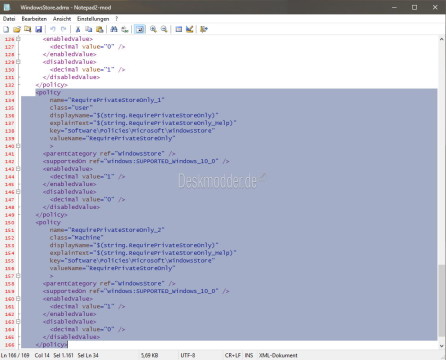446x360 pixels.
Task: Click the </policy> tag on line 149
Action: tap(51, 215)
